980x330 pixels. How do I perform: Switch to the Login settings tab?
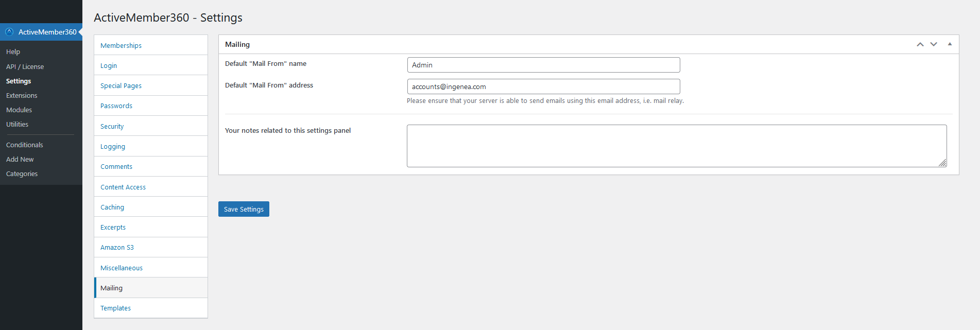pyautogui.click(x=151, y=65)
